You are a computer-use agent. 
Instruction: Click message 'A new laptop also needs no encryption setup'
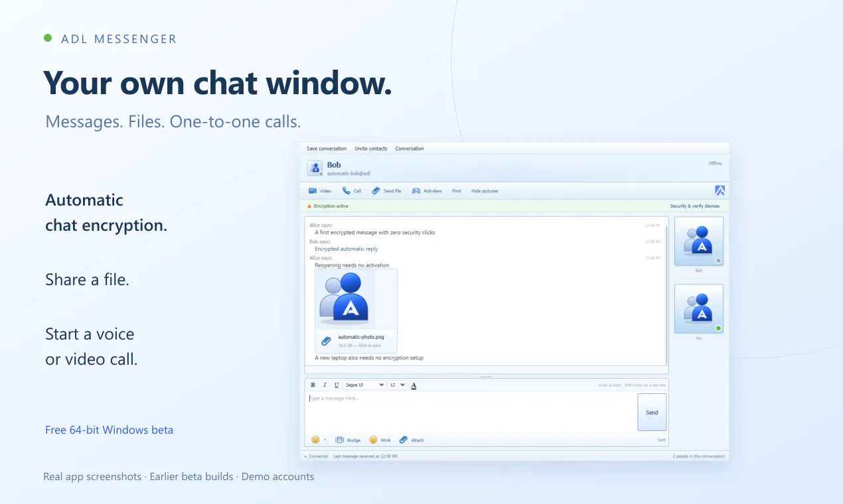369,358
